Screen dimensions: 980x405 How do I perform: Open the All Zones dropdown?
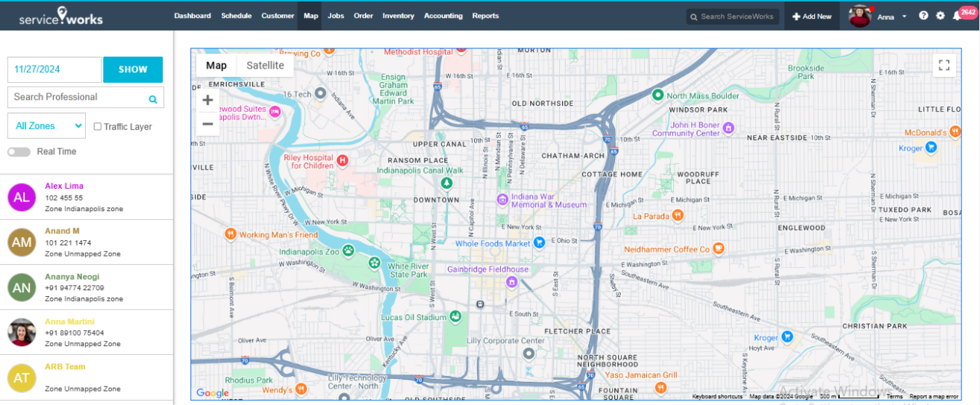tap(46, 126)
